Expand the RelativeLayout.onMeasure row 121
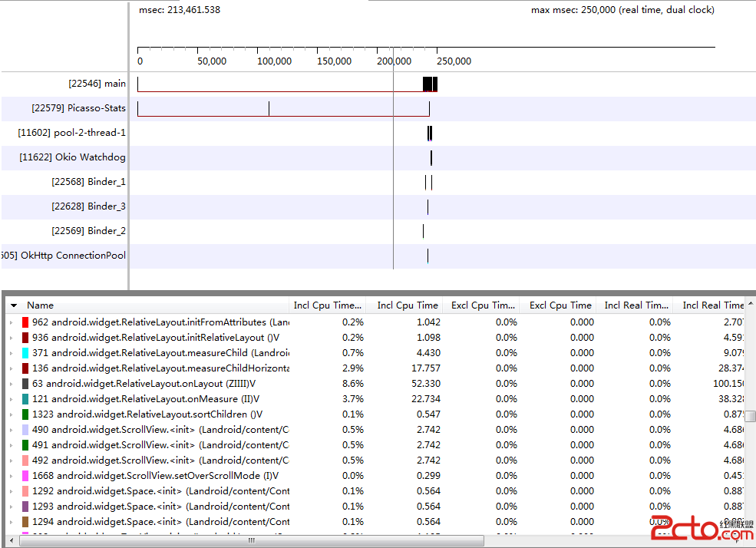Image resolution: width=756 pixels, height=548 pixels. click(11, 400)
